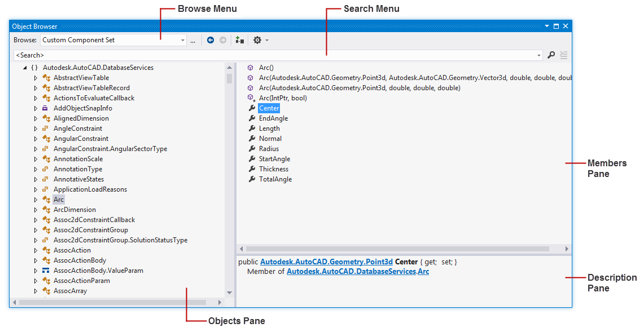
Task: Select Assoc2dConstraintGroup.SolutionStatusType item
Action: pyautogui.click(x=120, y=240)
